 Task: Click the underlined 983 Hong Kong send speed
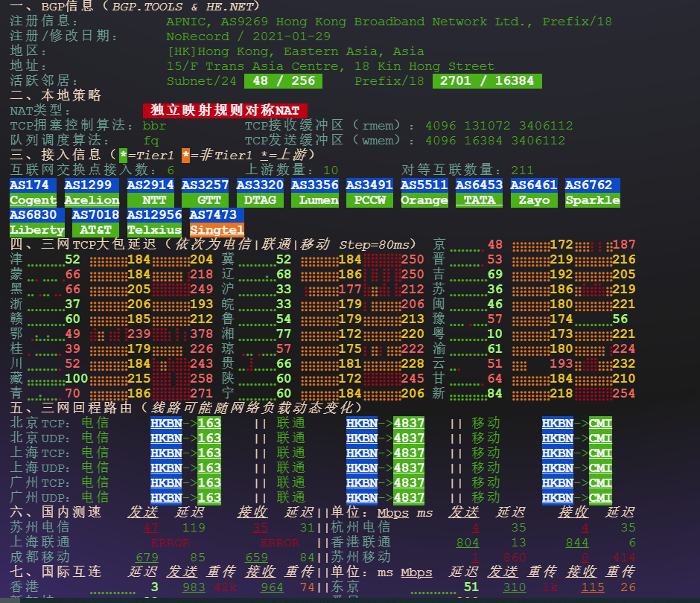194,587
